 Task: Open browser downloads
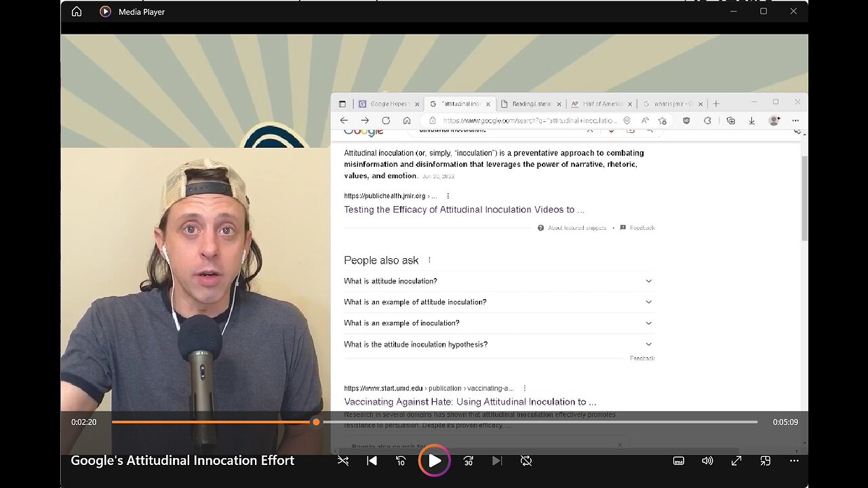click(751, 121)
